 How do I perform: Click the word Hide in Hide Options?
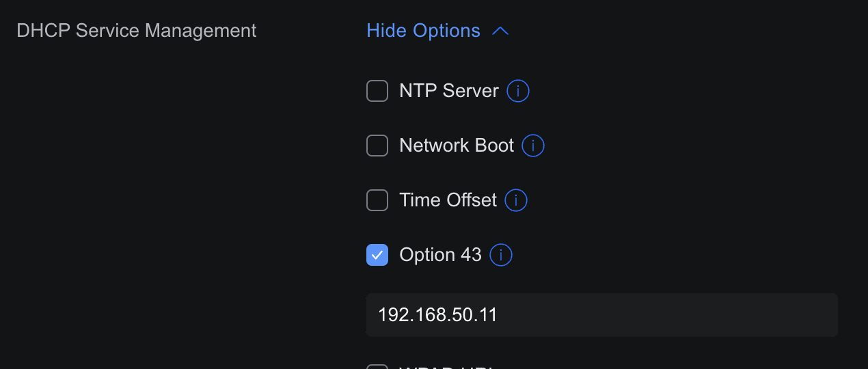[x=385, y=31]
